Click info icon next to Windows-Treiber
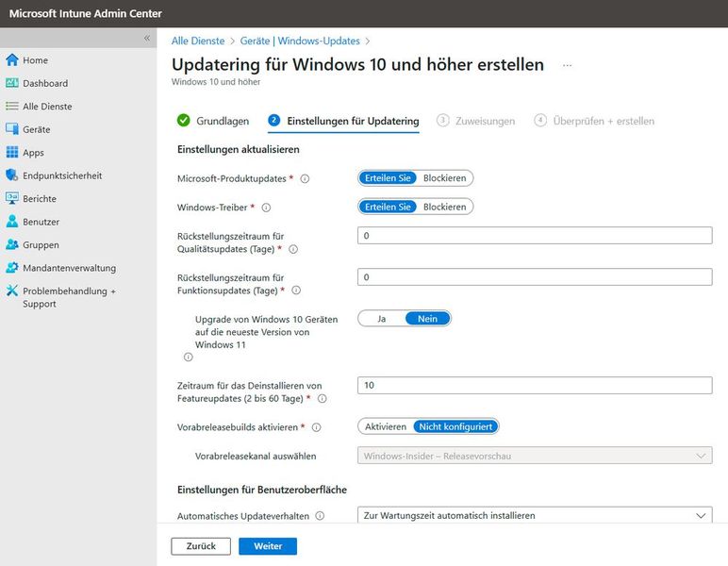Viewport: 728px width, 566px height. point(266,208)
